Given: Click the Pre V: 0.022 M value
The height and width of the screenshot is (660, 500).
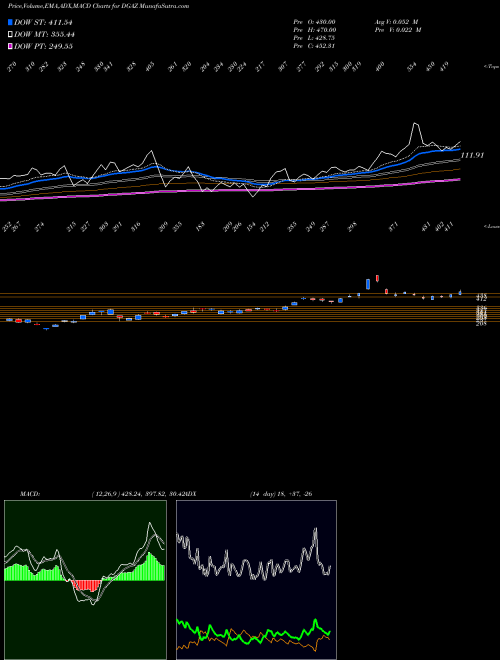Looking at the screenshot, I should (x=398, y=29).
